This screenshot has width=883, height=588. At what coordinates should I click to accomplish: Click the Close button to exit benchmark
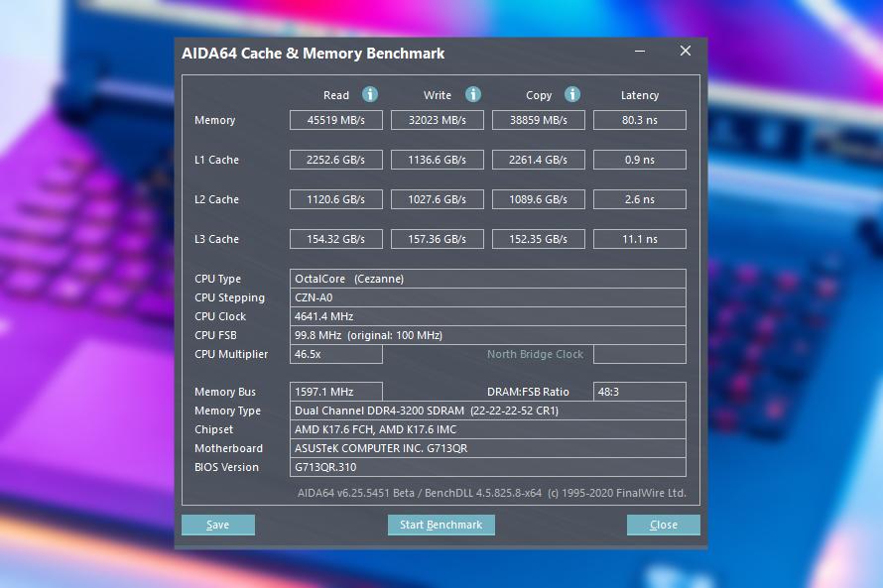click(663, 525)
